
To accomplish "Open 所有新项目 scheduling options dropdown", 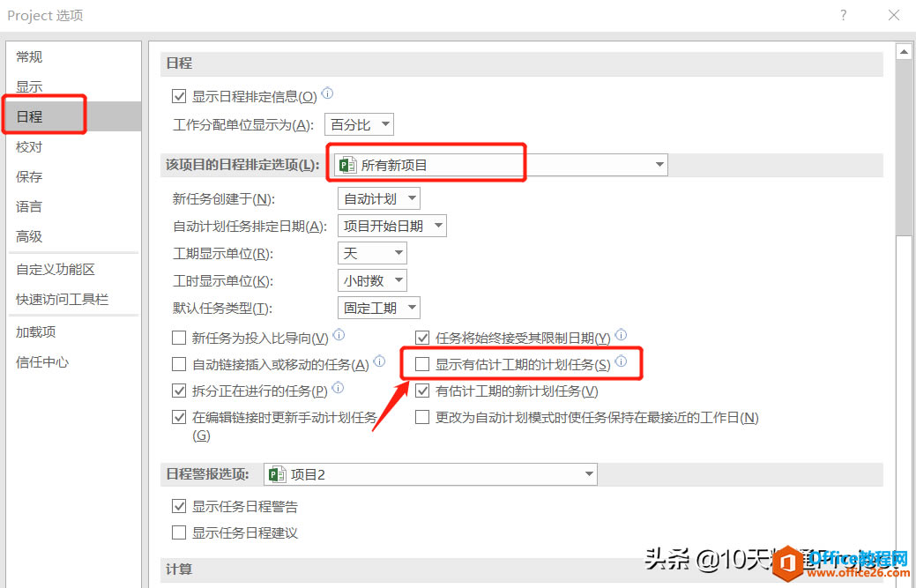I will pos(501,165).
